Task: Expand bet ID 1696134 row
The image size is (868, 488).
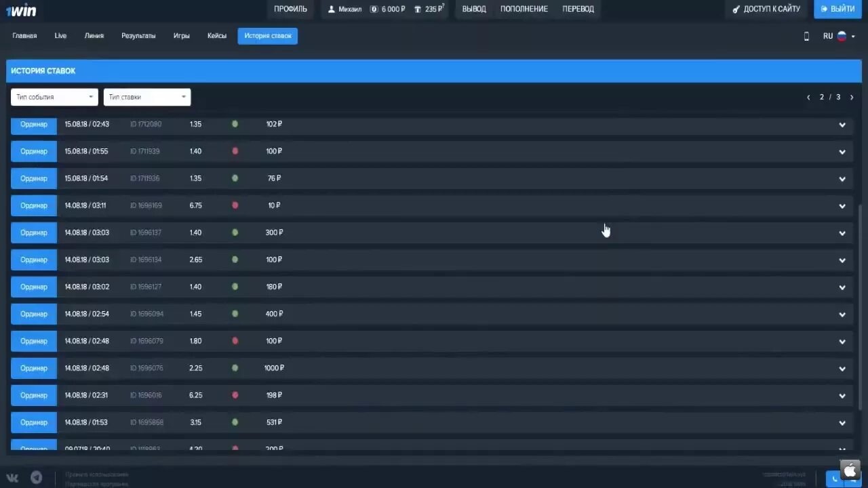Action: point(842,260)
